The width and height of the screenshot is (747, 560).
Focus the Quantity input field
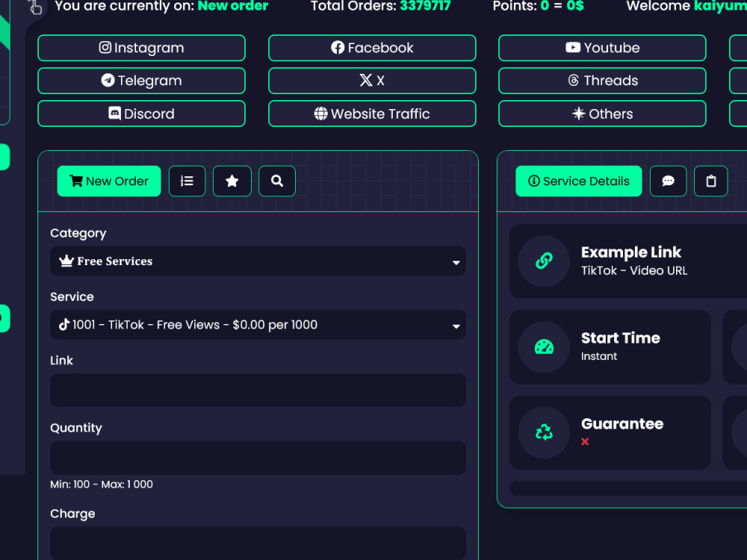[x=258, y=458]
